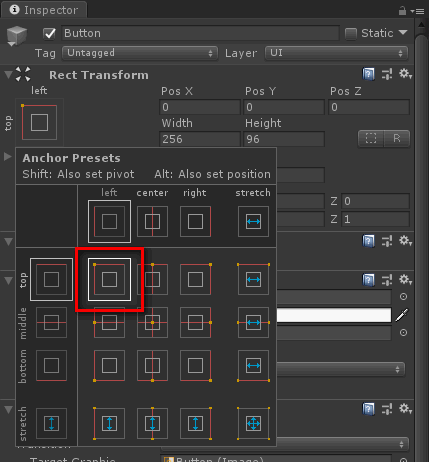Open Rect Transform help reference icon
This screenshot has width=429, height=462.
tap(368, 74)
